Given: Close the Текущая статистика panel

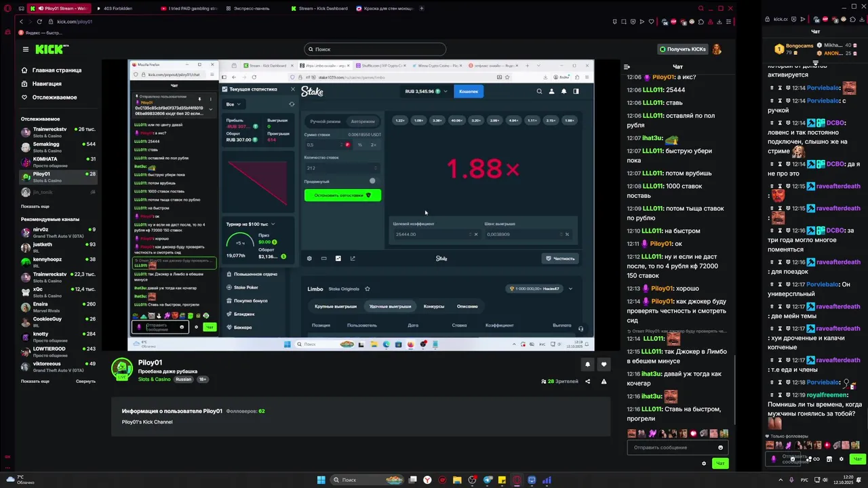Looking at the screenshot, I should 293,89.
